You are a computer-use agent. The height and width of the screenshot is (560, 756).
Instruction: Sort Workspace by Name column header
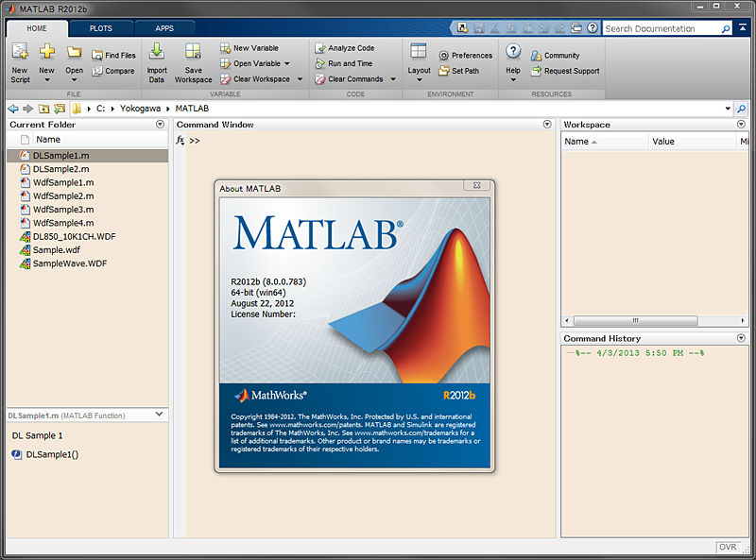point(605,142)
